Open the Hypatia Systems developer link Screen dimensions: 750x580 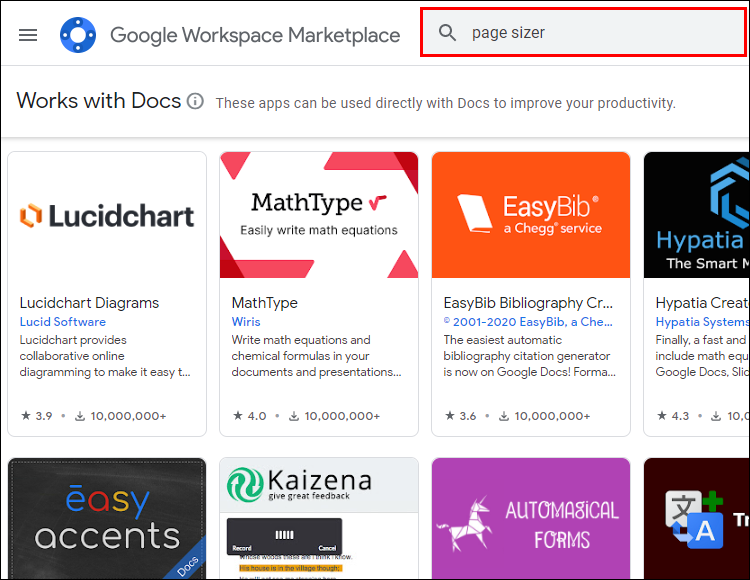[x=702, y=322]
